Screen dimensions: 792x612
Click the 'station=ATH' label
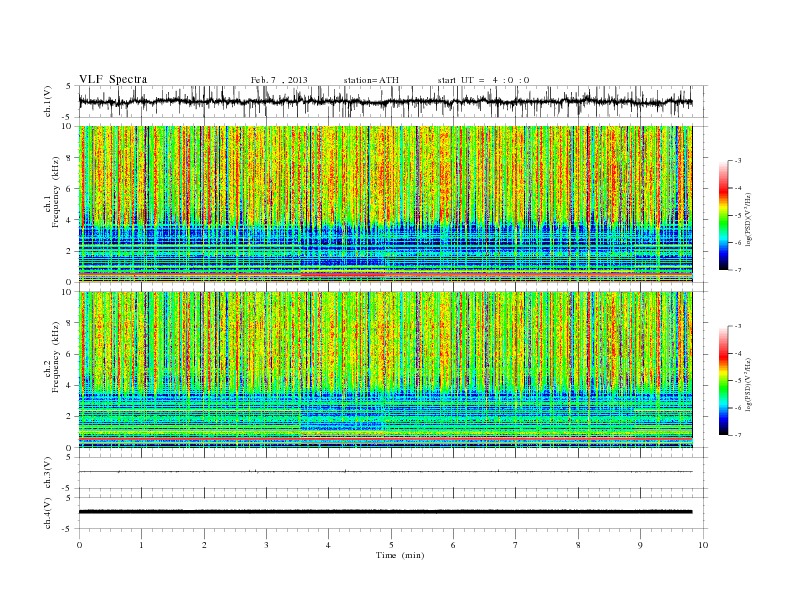click(x=371, y=80)
